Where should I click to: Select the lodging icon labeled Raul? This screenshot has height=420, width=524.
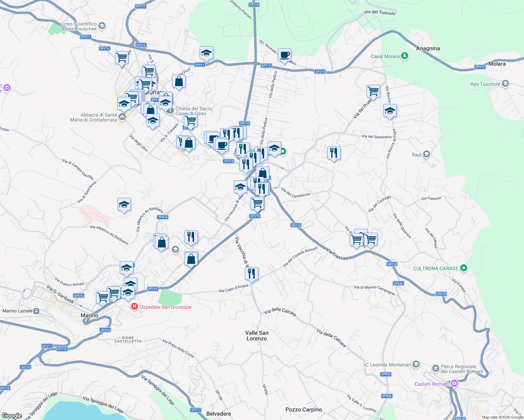click(426, 155)
